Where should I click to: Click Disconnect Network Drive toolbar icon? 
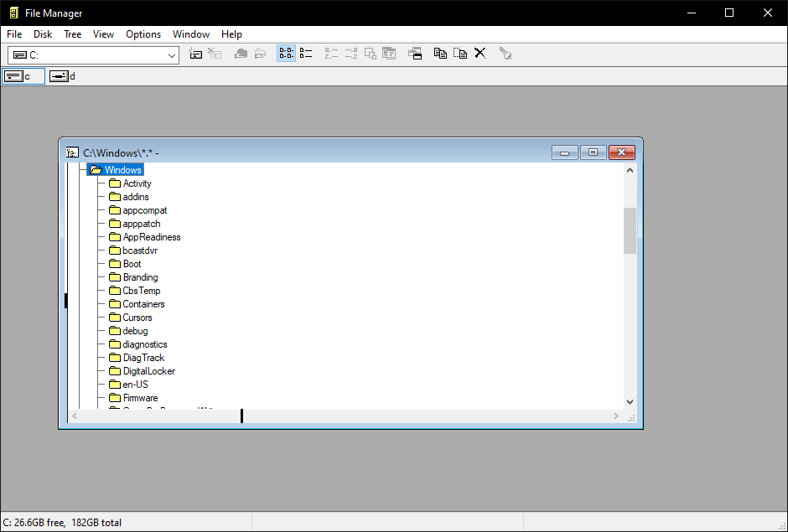(215, 54)
